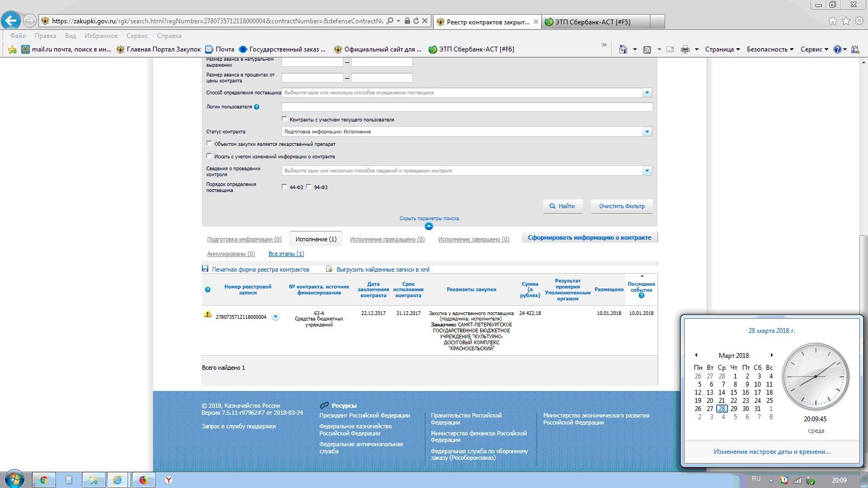Click the blue Help icon in command bar
This screenshot has height=488, width=868.
837,49
